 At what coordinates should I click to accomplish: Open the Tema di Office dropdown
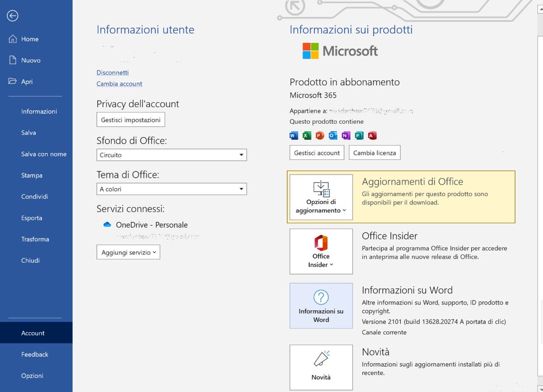coord(172,189)
